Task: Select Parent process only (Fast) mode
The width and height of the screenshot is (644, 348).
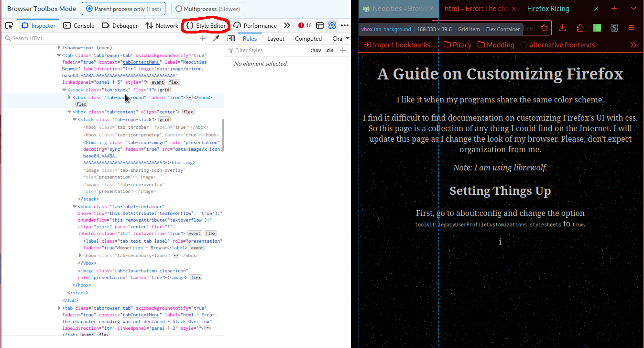Action: 124,9
